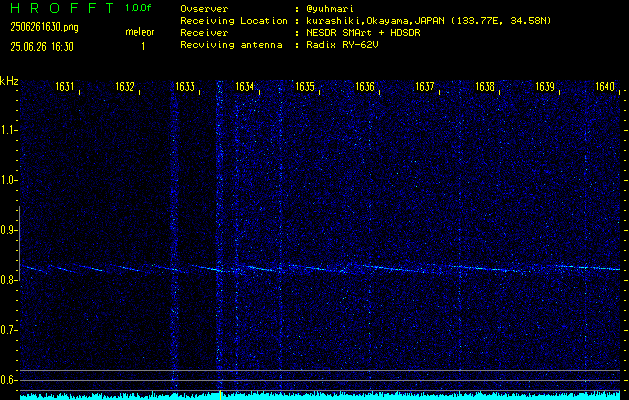
Task: Click the 1.1 frequency axis label
Action: 8,130
